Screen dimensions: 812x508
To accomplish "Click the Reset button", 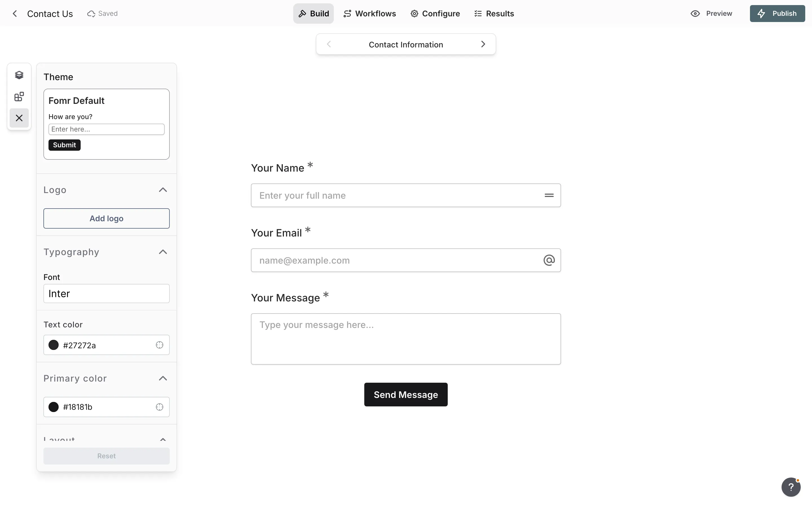I will (x=106, y=456).
